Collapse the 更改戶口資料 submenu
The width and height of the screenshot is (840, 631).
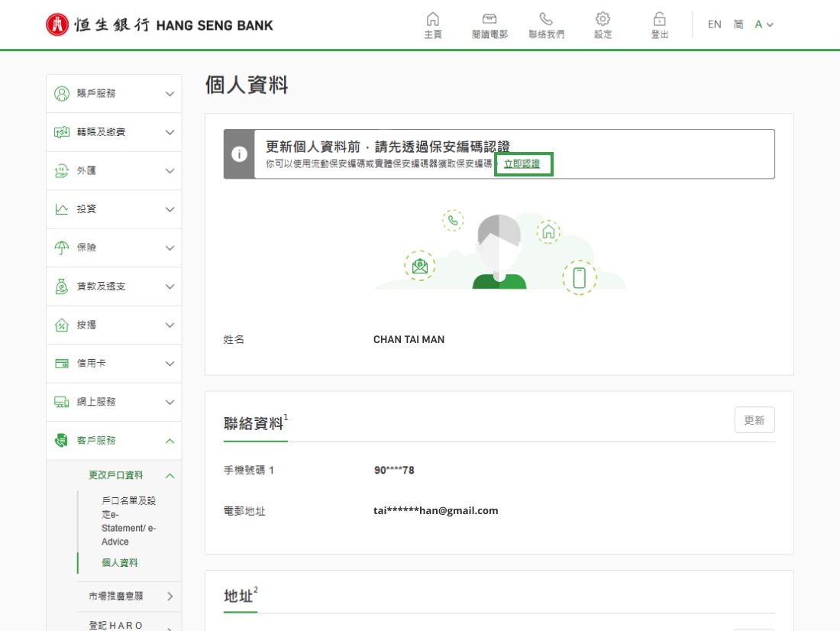pyautogui.click(x=170, y=475)
